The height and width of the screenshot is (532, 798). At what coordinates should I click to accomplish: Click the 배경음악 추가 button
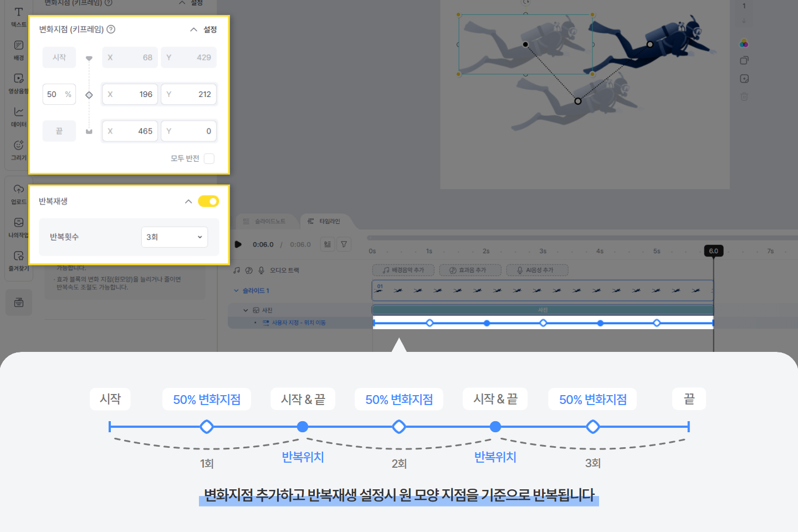point(403,270)
